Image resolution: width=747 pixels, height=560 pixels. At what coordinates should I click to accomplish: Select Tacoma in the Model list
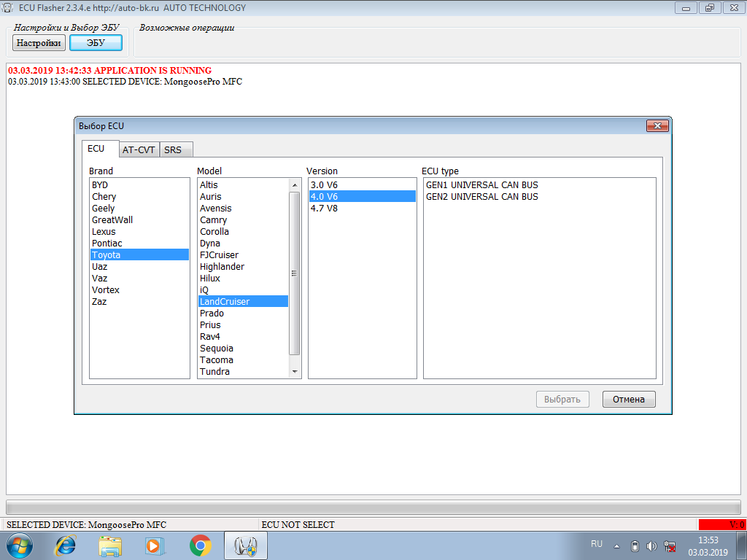[x=244, y=360]
